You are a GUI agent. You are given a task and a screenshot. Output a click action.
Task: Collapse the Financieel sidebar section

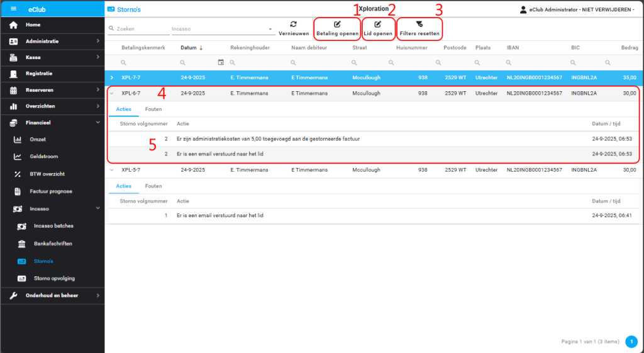tap(97, 123)
